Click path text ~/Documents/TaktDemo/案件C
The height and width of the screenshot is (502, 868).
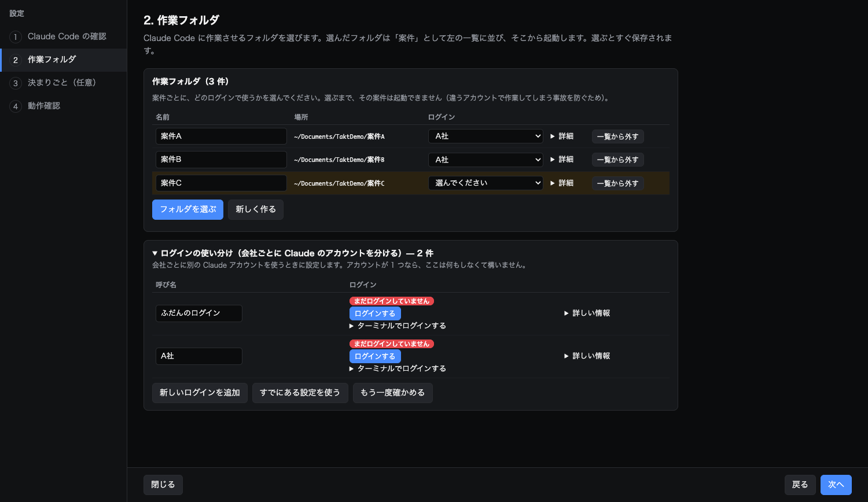point(339,183)
